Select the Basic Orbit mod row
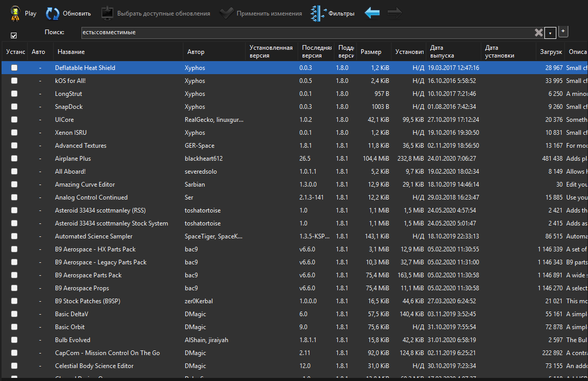588x381 pixels. (x=294, y=327)
